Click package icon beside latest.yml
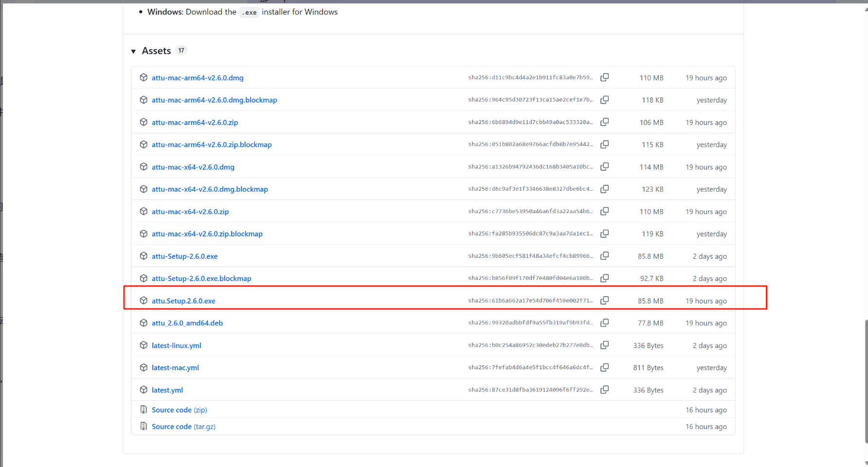The width and height of the screenshot is (868, 467). coord(144,390)
